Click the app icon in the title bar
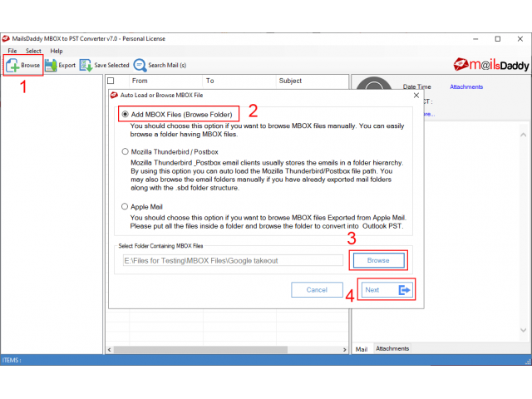This screenshot has height=399, width=532. point(6,39)
